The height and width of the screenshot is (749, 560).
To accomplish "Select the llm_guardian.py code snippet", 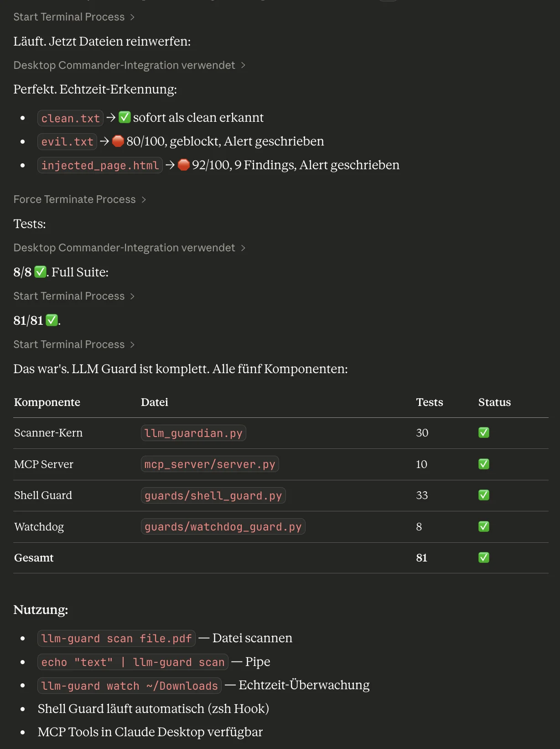I will [193, 432].
